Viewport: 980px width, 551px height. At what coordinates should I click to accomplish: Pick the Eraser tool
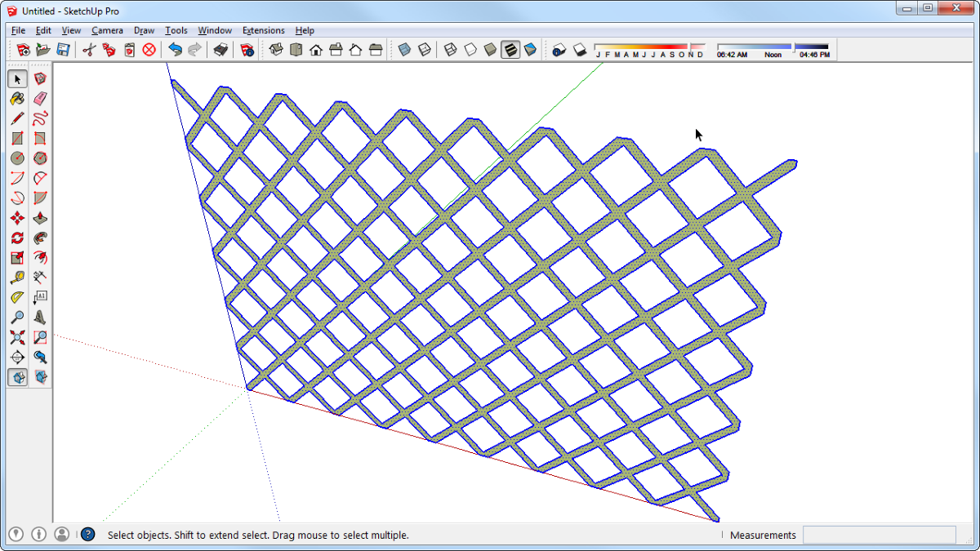click(40, 99)
